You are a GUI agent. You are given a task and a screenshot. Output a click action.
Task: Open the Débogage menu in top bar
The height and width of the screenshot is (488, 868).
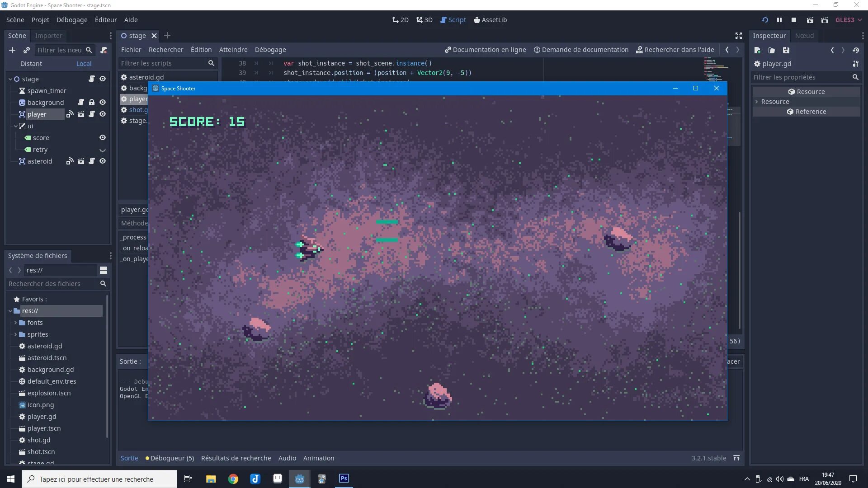tap(72, 20)
